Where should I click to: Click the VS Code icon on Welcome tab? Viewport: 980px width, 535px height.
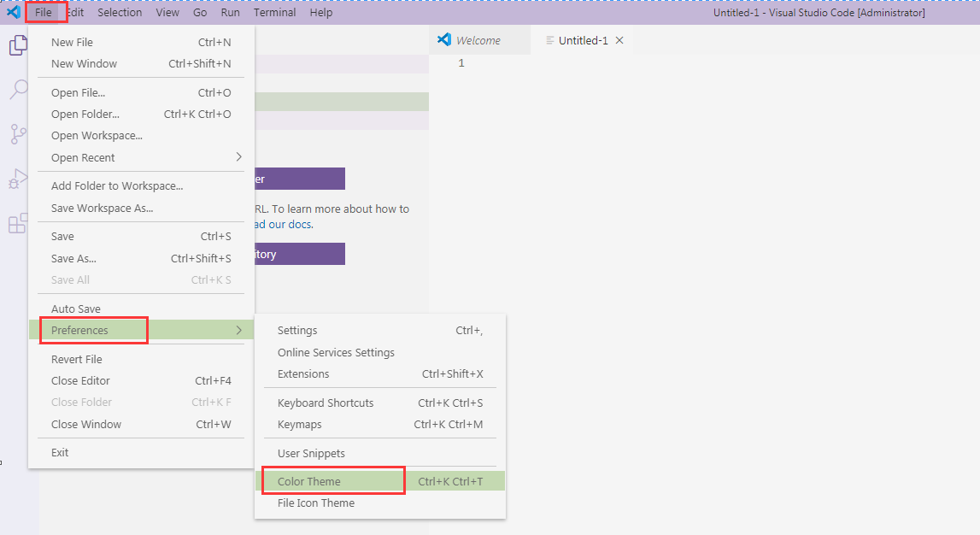[443, 39]
